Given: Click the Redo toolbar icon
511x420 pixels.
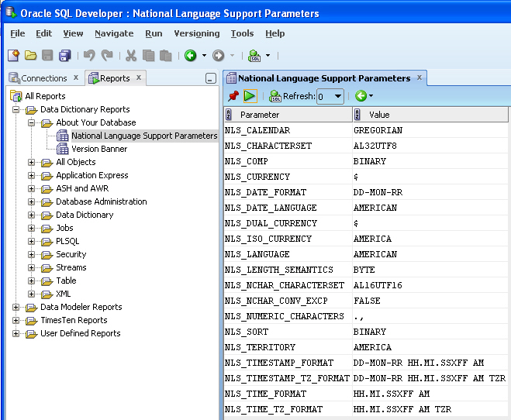Looking at the screenshot, I should [107, 55].
